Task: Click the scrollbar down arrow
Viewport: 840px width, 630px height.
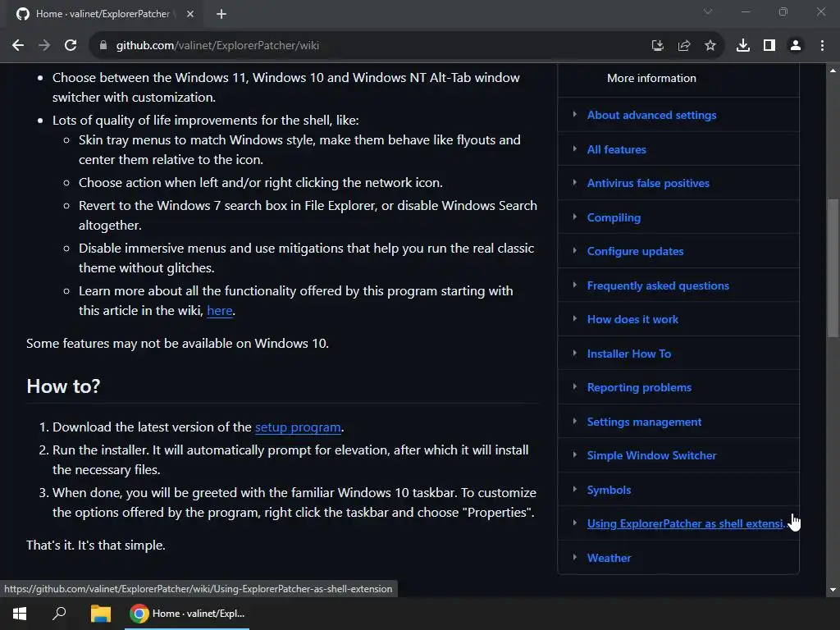Action: 833,590
